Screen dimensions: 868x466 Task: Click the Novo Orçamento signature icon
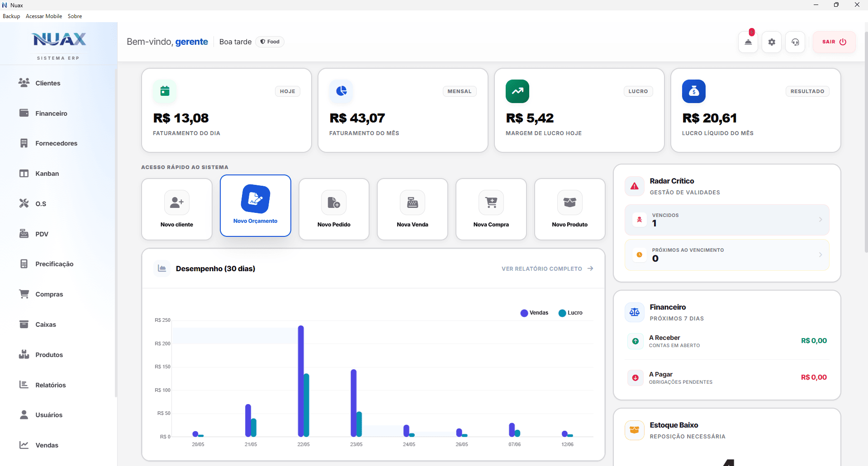click(x=256, y=199)
